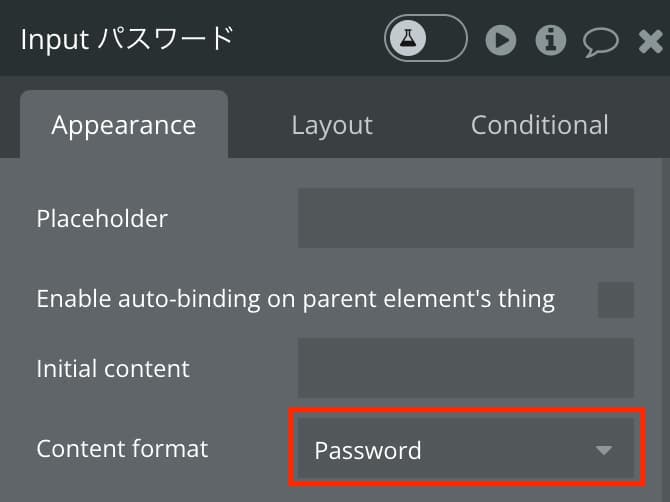Open the element info reference icon
This screenshot has width=670, height=502.
[550, 40]
